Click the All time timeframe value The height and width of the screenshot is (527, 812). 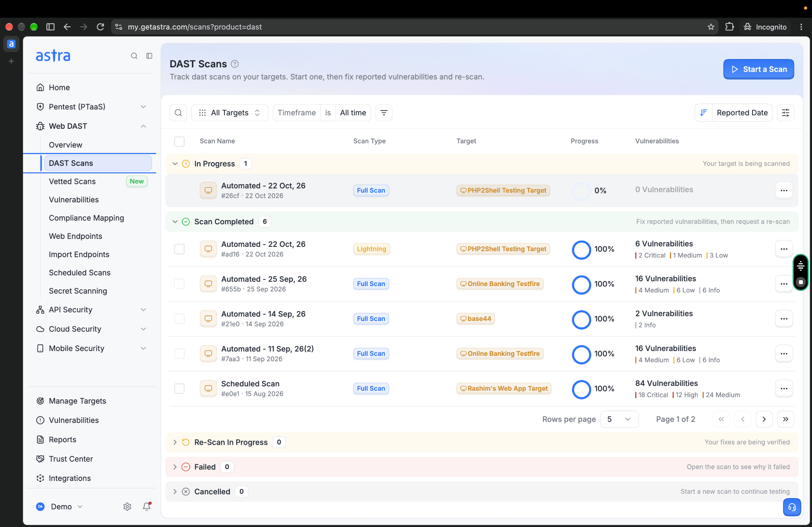(353, 113)
